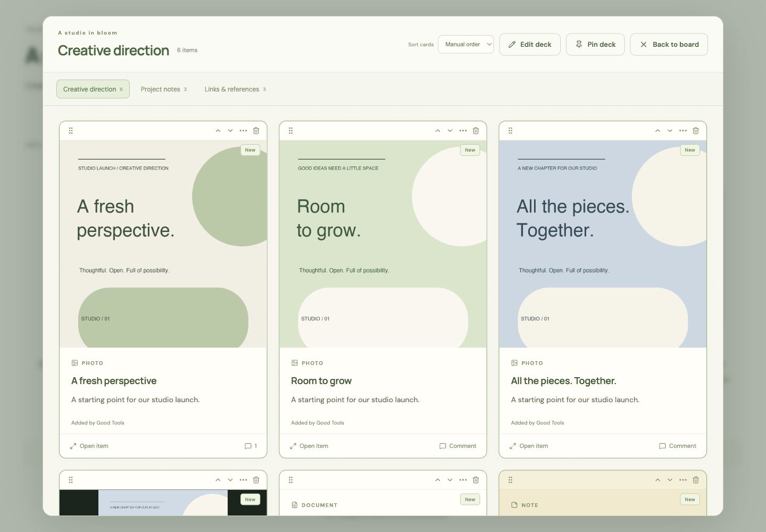This screenshot has height=532, width=766.
Task: Open item for Room to grow
Action: pyautogui.click(x=309, y=446)
